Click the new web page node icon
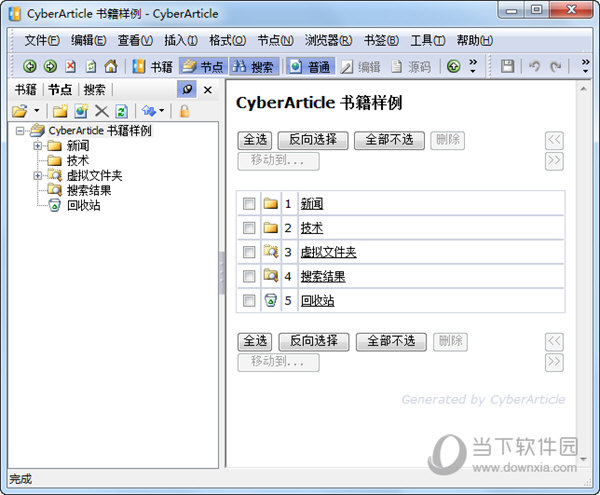The height and width of the screenshot is (495, 600). click(x=81, y=111)
